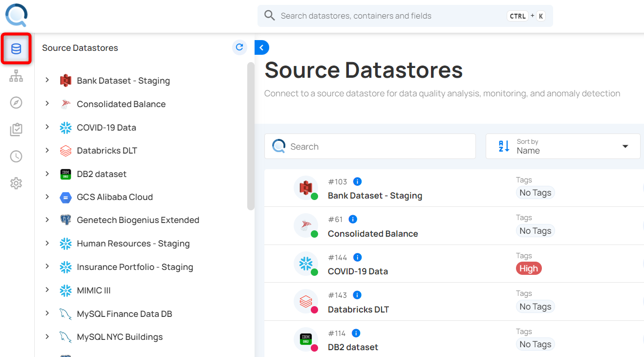Expand MIMIC III tree node
The image size is (644, 357).
47,290
